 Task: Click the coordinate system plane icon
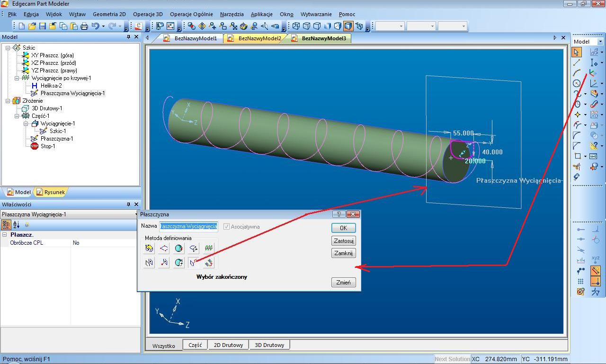click(x=592, y=73)
